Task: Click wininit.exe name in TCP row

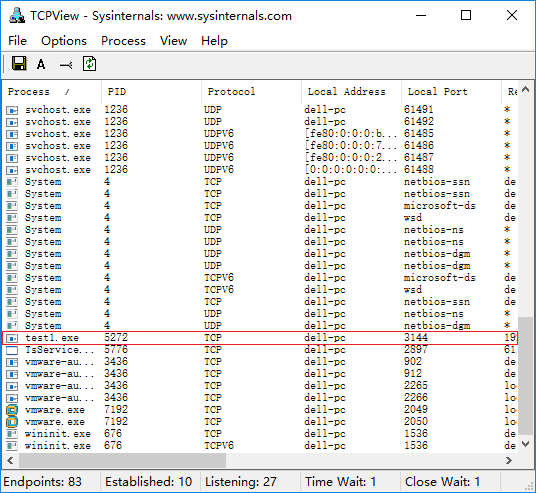Action: click(x=58, y=434)
